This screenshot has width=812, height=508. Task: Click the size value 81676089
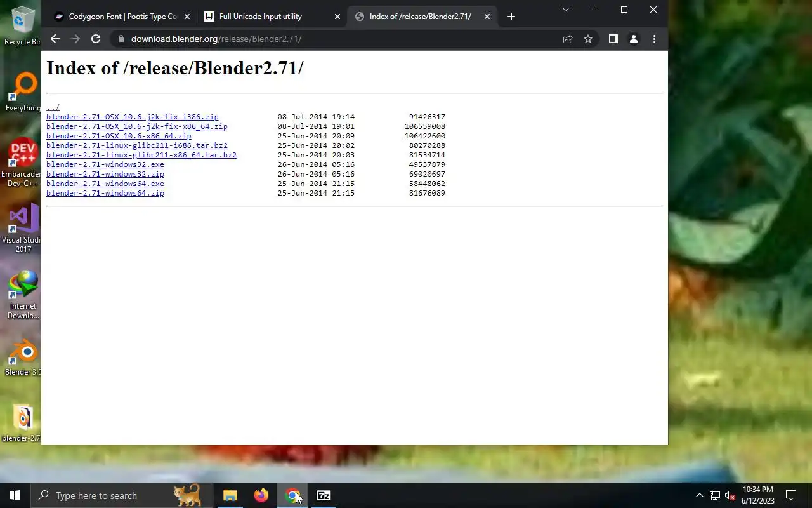[x=427, y=193]
